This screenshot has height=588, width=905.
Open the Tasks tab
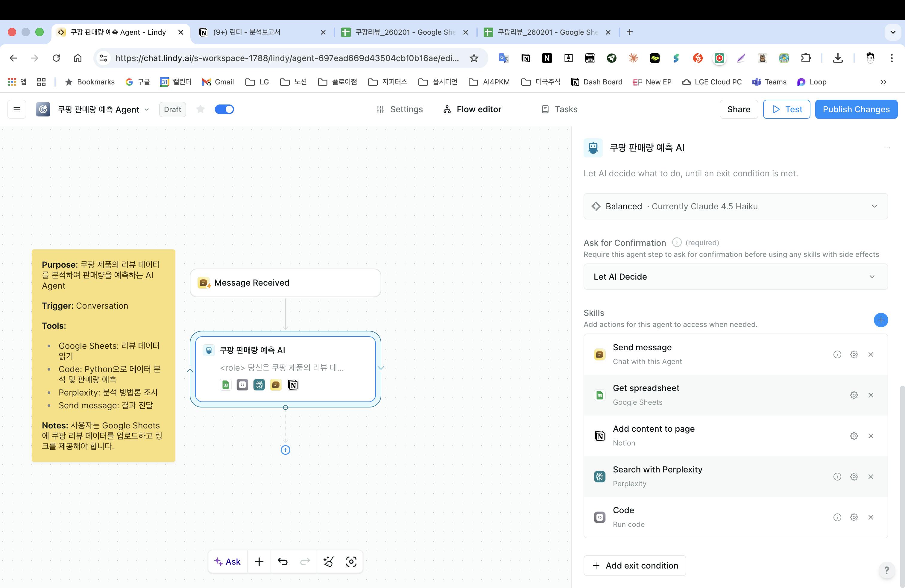pyautogui.click(x=559, y=110)
